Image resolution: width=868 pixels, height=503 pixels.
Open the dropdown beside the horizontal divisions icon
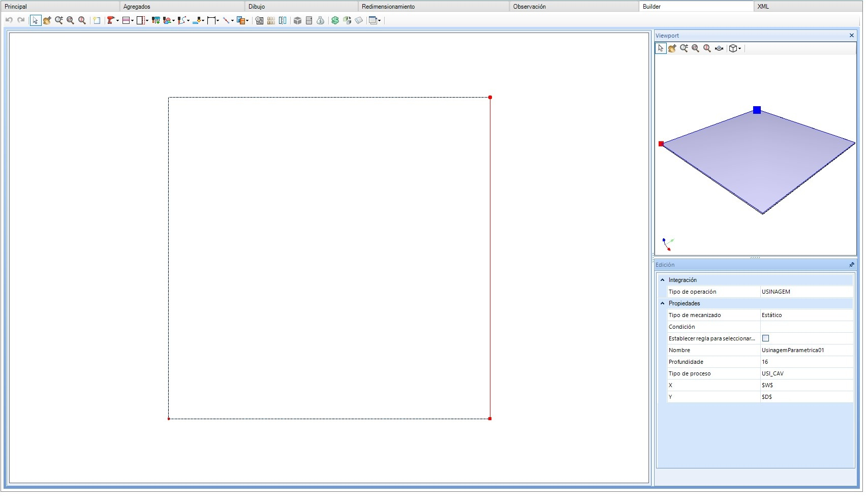click(133, 21)
